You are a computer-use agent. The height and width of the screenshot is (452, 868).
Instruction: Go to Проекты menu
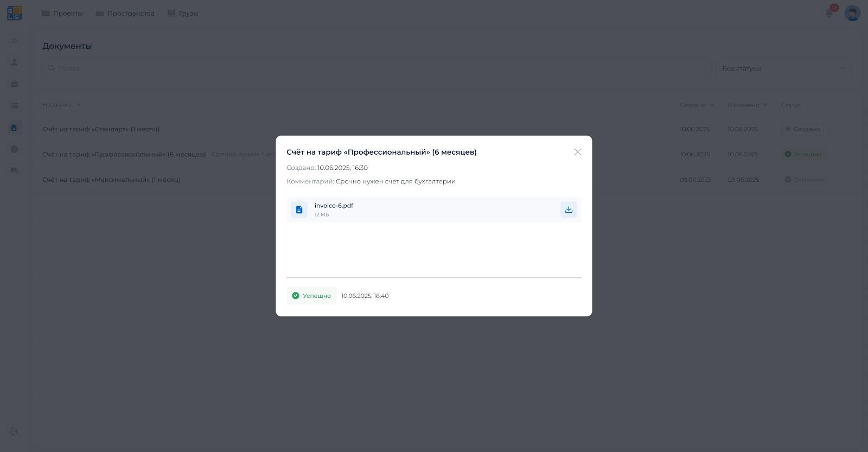coord(62,13)
